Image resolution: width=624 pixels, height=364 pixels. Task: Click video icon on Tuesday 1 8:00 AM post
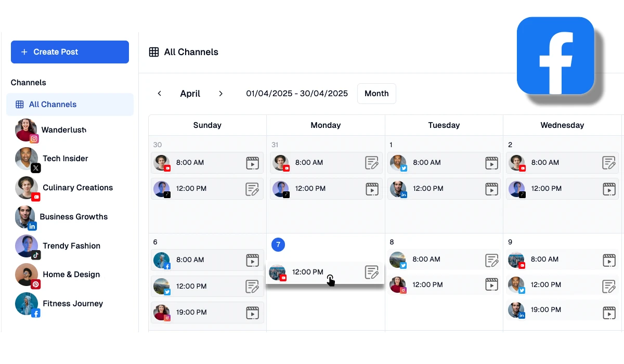pyautogui.click(x=491, y=163)
